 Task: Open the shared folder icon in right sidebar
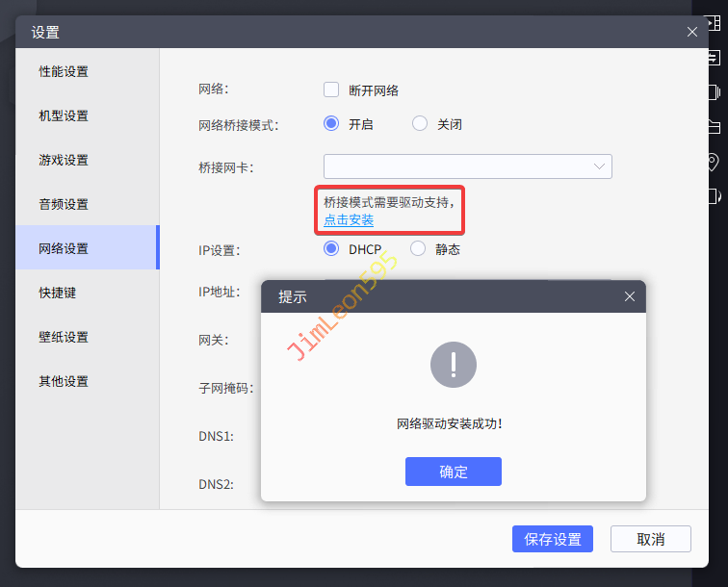tap(714, 127)
